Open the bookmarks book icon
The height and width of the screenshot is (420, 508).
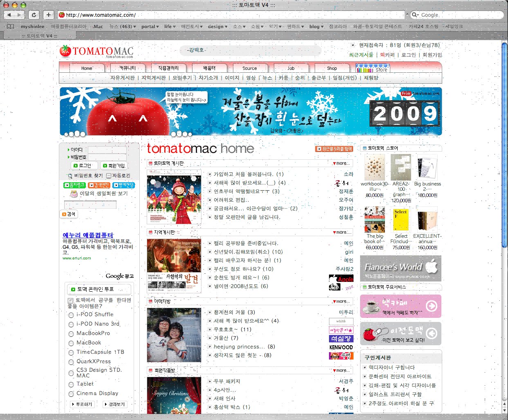coord(11,27)
